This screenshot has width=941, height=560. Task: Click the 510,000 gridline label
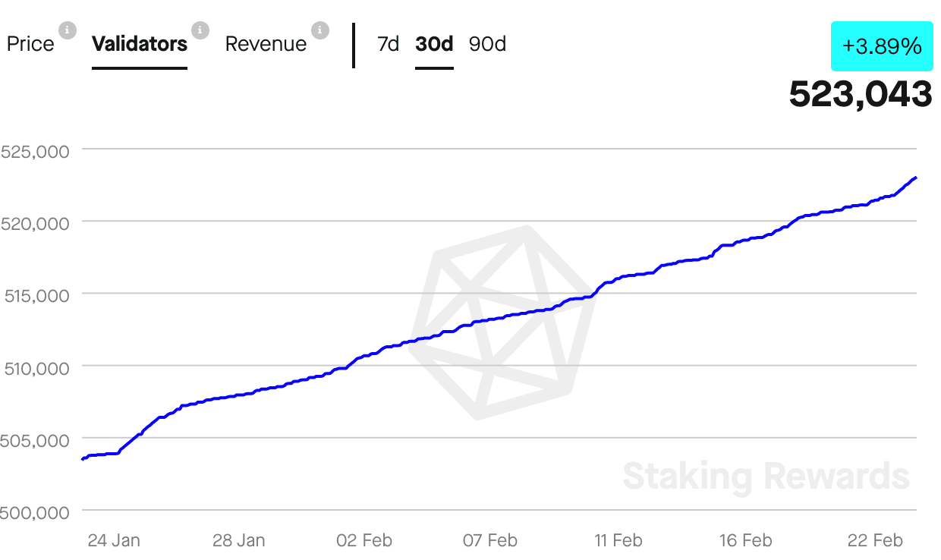tap(35, 367)
